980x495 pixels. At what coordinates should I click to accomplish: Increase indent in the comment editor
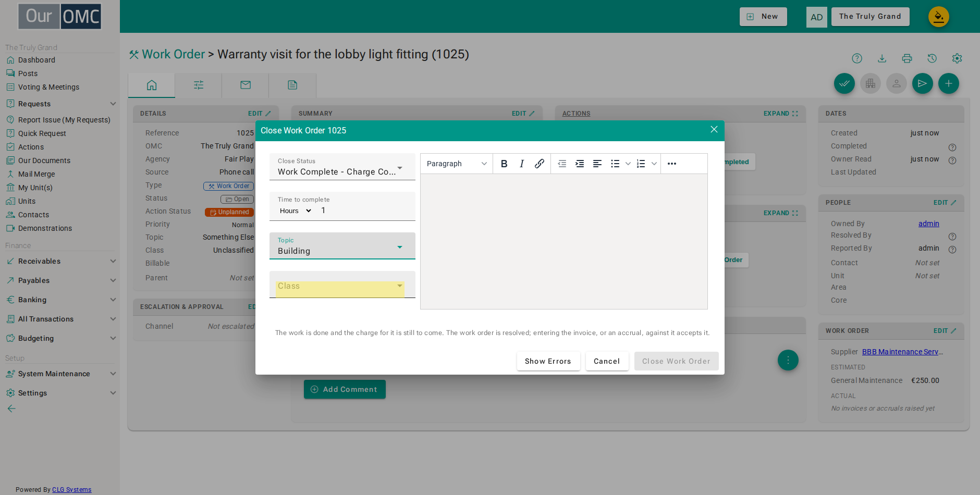[x=580, y=164]
